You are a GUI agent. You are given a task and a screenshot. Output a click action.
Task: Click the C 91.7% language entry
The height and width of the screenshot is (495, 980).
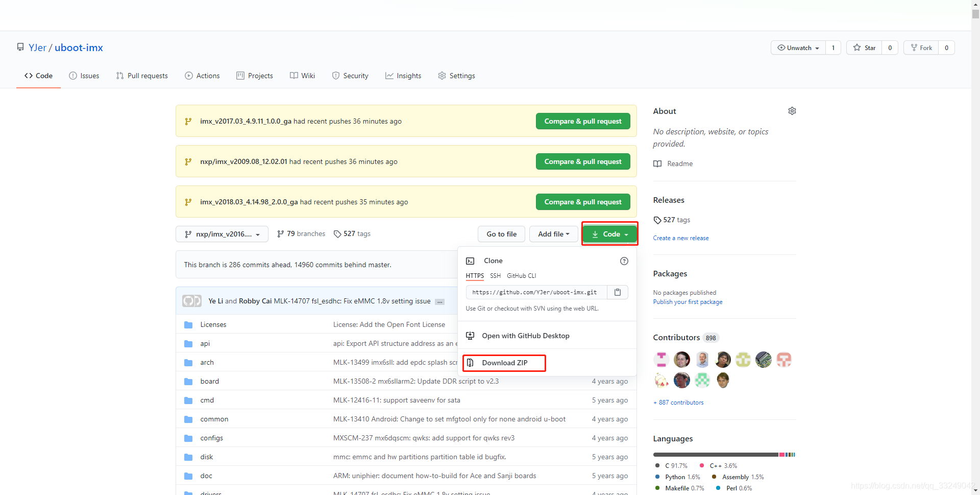[671, 466]
